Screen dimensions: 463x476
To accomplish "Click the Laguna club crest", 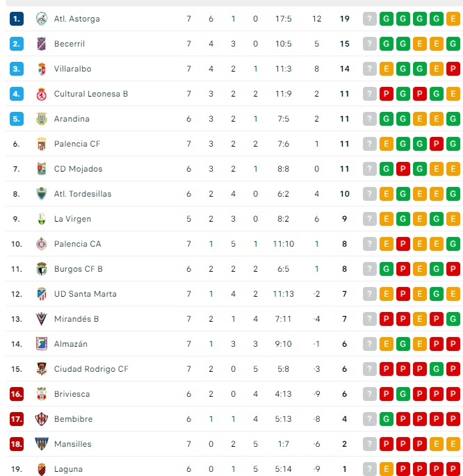I will click(41, 469).
